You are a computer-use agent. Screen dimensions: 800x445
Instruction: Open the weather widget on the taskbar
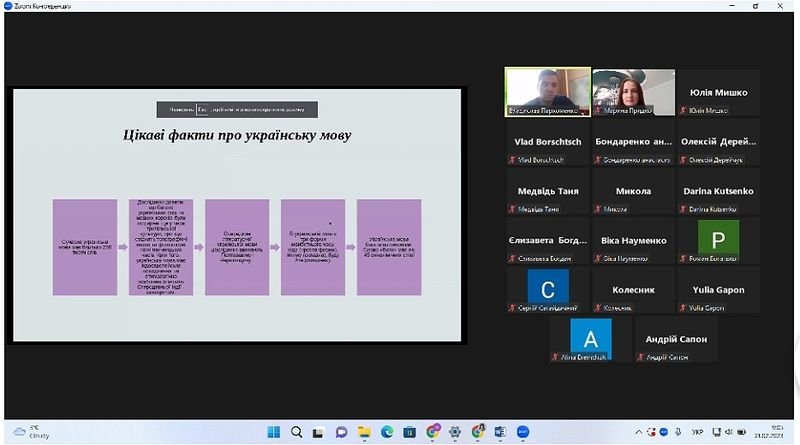[28, 432]
